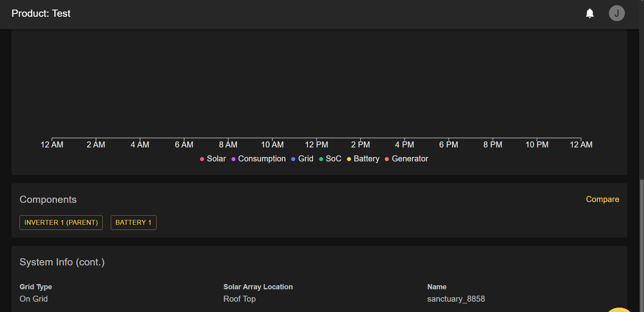This screenshot has height=312, width=644.
Task: Click the vertical page scrollbar
Action: (641, 239)
